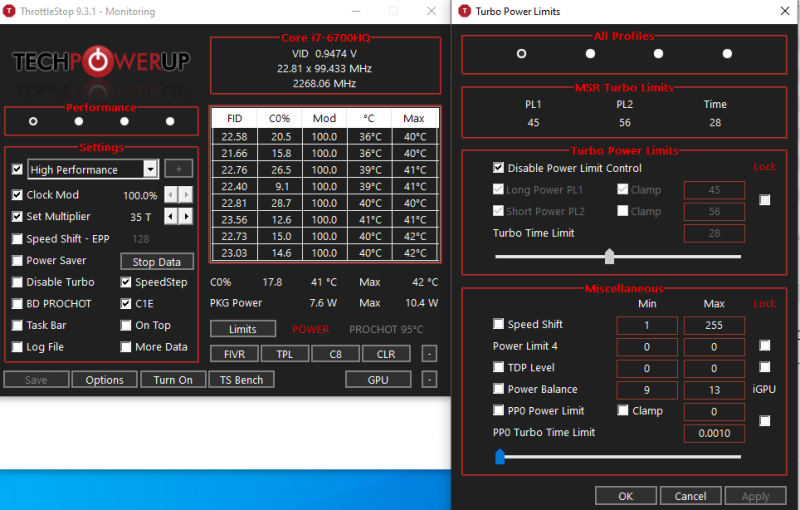Click the ThrottleStop title bar app icon

(x=9, y=11)
